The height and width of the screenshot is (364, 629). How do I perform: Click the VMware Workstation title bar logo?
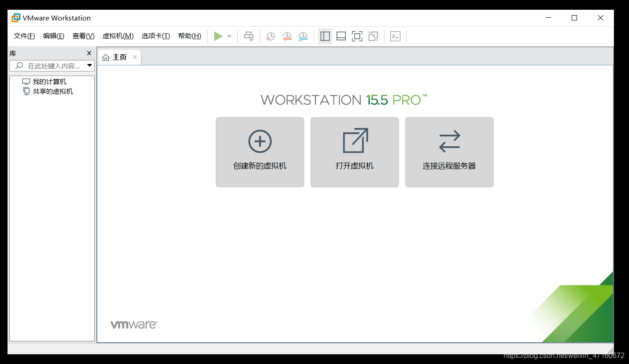pyautogui.click(x=16, y=18)
